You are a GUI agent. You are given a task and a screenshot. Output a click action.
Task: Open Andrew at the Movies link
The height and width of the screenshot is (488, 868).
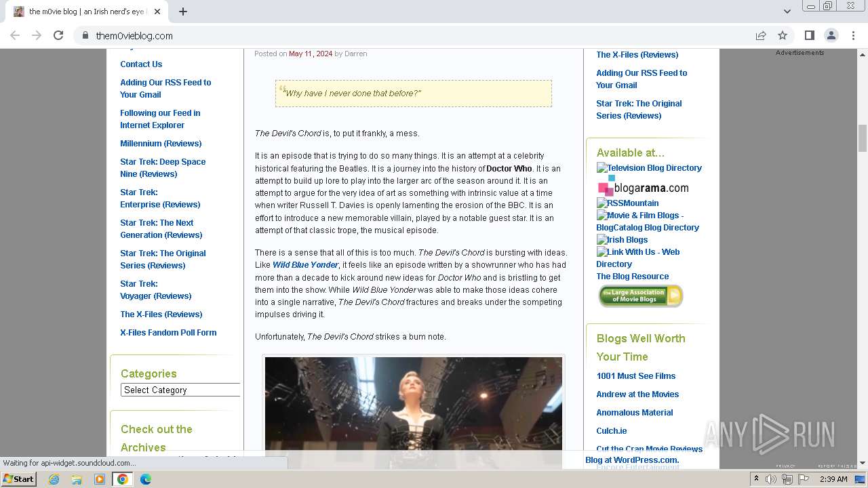[637, 394]
